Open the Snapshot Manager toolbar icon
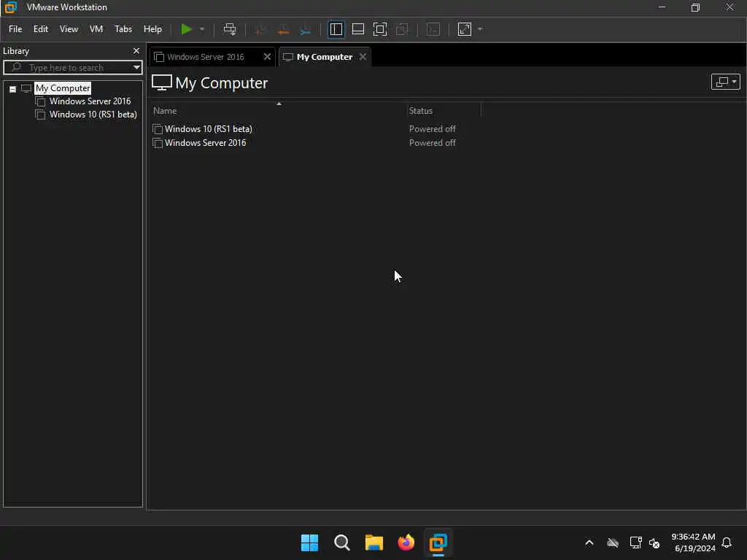The image size is (747, 560). pos(306,29)
